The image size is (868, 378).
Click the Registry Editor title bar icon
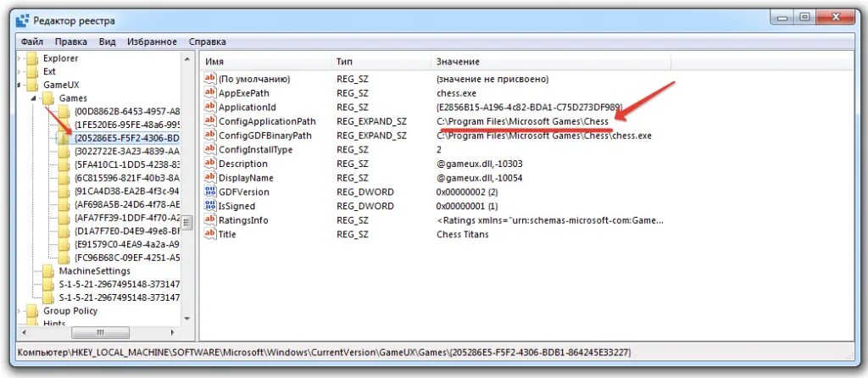pos(23,21)
